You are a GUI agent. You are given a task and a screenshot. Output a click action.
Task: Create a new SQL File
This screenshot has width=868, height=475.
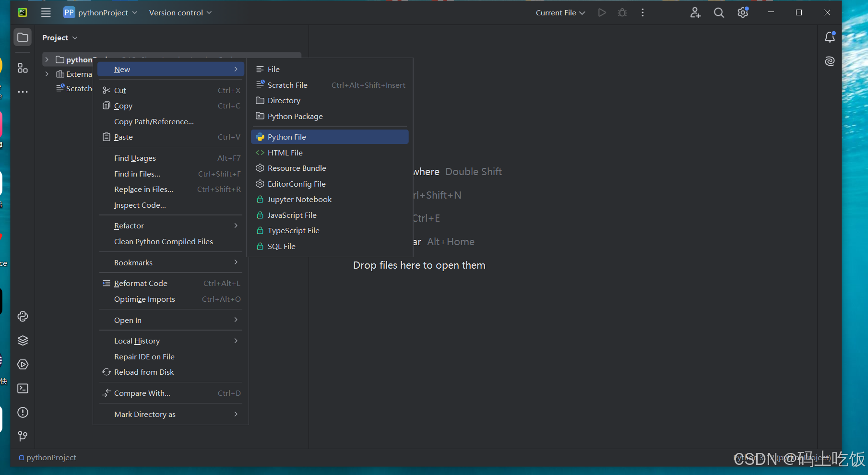330,246
